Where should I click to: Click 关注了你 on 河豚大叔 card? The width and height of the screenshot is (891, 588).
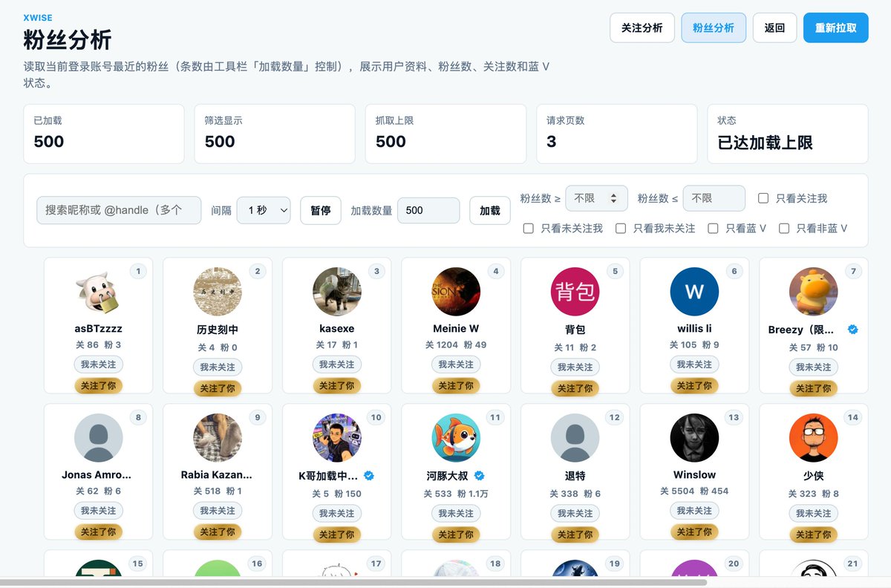pyautogui.click(x=456, y=535)
